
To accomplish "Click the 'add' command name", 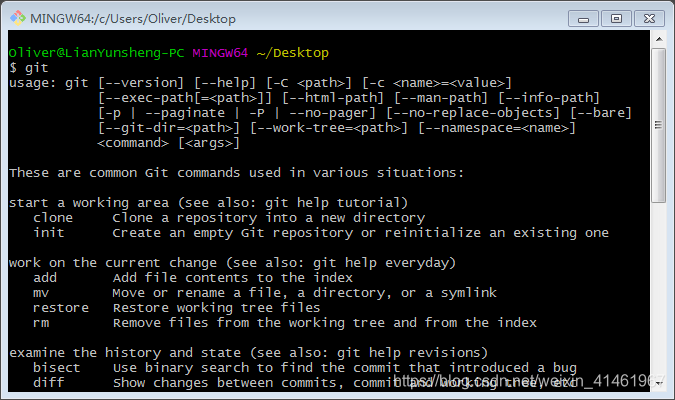I will (45, 278).
